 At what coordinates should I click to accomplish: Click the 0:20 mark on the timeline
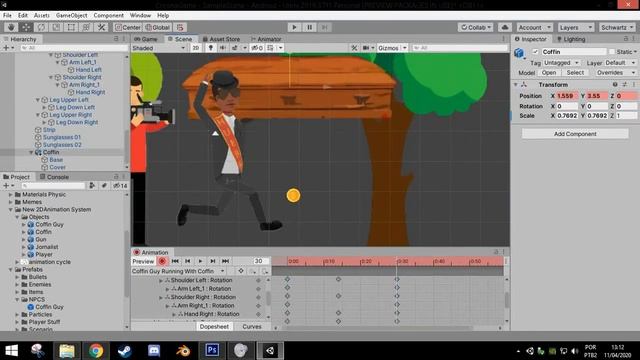(365, 261)
